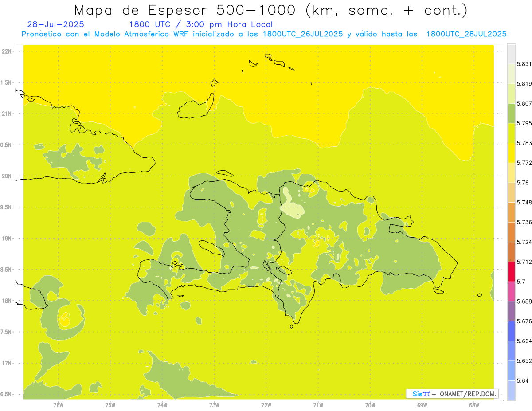Click the legend value '5.807'

point(524,103)
